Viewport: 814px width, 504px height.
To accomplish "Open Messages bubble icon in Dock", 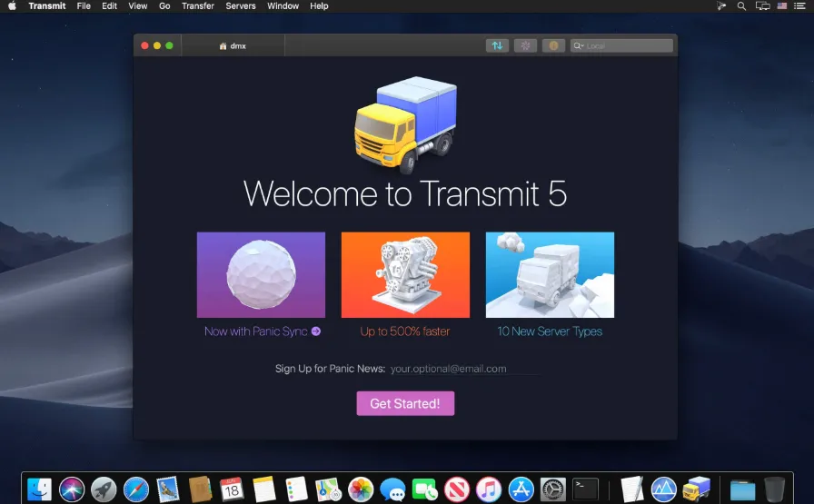I will coord(392,489).
